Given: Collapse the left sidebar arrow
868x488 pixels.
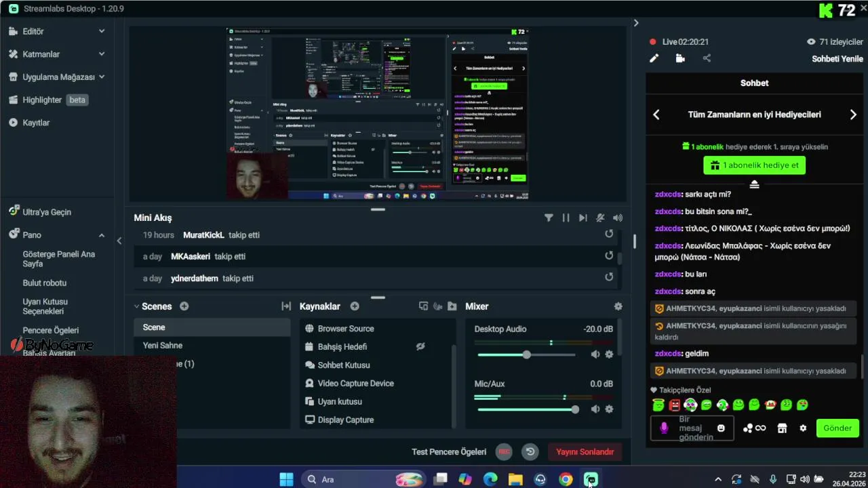Looking at the screenshot, I should tap(119, 241).
